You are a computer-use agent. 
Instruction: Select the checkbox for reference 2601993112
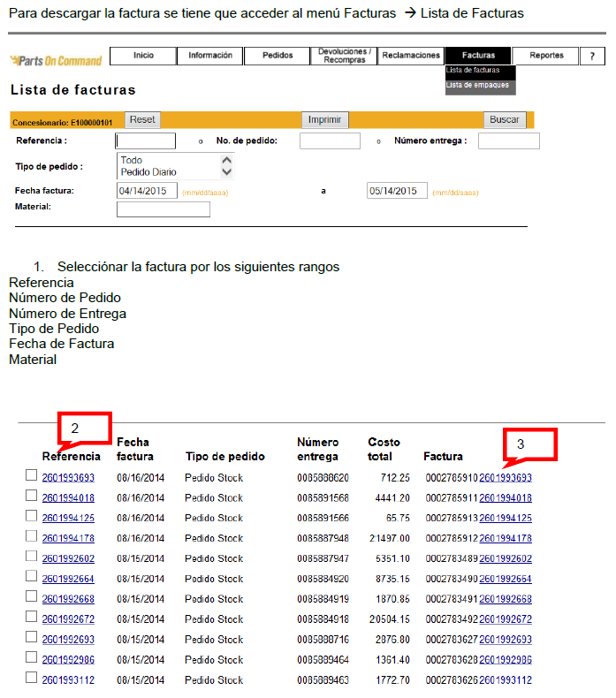32,679
